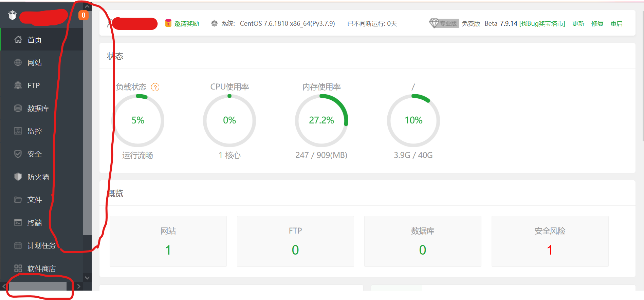Viewport: 644px width, 300px height.
Task: Click the 1 核心 CPU text
Action: (229, 155)
